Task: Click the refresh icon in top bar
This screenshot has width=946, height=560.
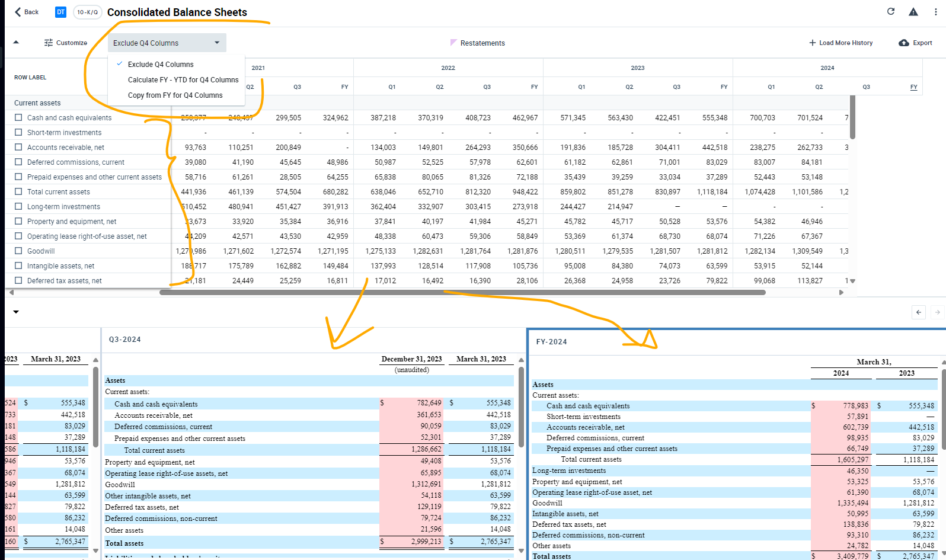Action: (x=890, y=11)
